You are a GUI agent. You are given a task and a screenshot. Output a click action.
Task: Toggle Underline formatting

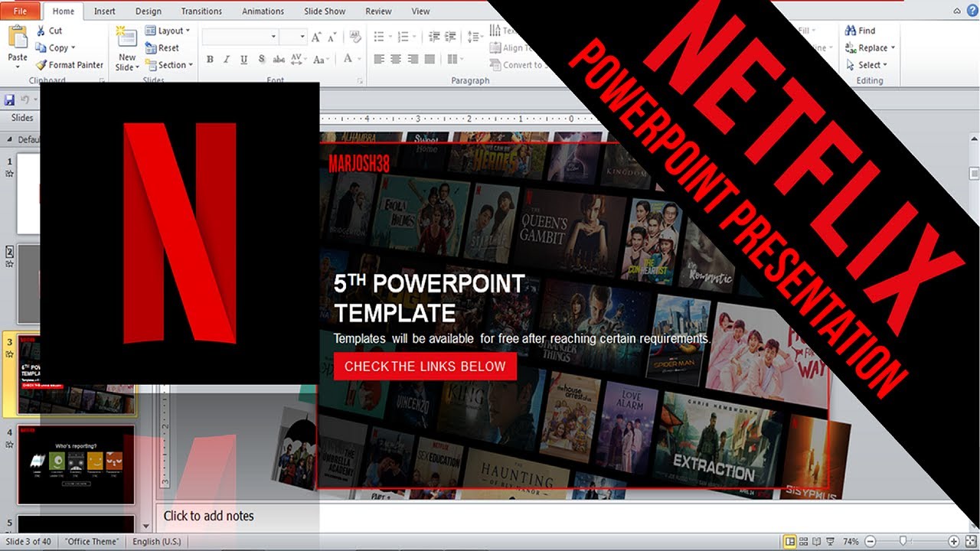tap(243, 59)
